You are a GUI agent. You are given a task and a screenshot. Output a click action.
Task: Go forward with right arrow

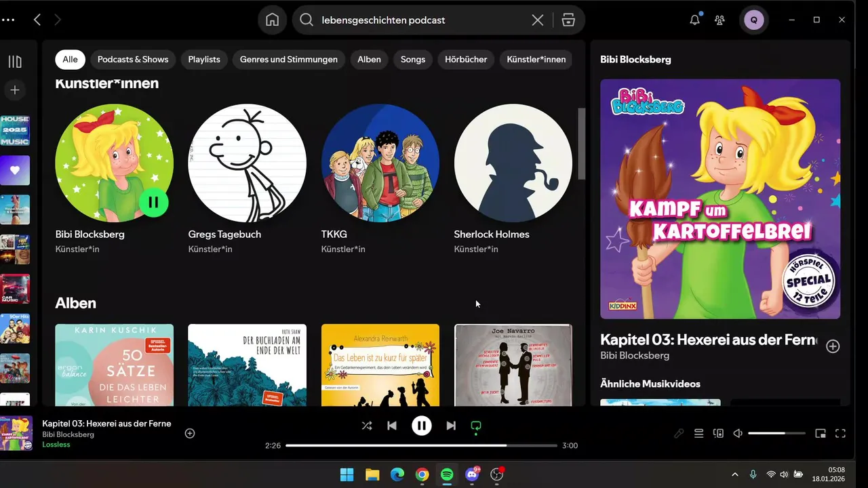pyautogui.click(x=58, y=20)
